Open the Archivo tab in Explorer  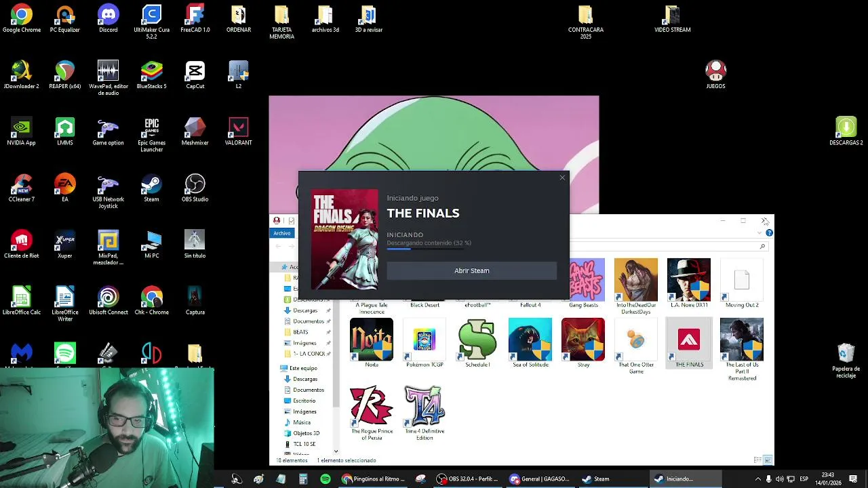pyautogui.click(x=282, y=233)
